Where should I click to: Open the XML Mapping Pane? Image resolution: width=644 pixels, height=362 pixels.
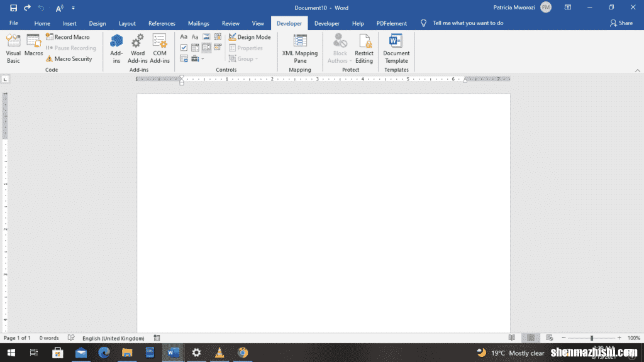tap(300, 48)
